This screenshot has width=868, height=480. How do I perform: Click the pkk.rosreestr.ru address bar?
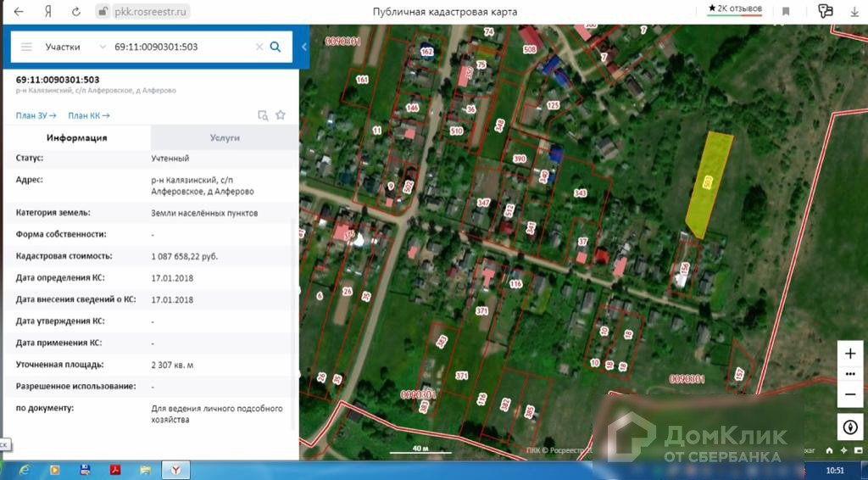point(150,12)
